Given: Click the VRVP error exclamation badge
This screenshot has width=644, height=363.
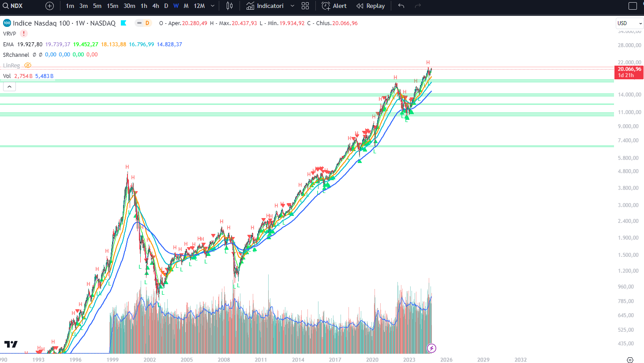Looking at the screenshot, I should 23,33.
